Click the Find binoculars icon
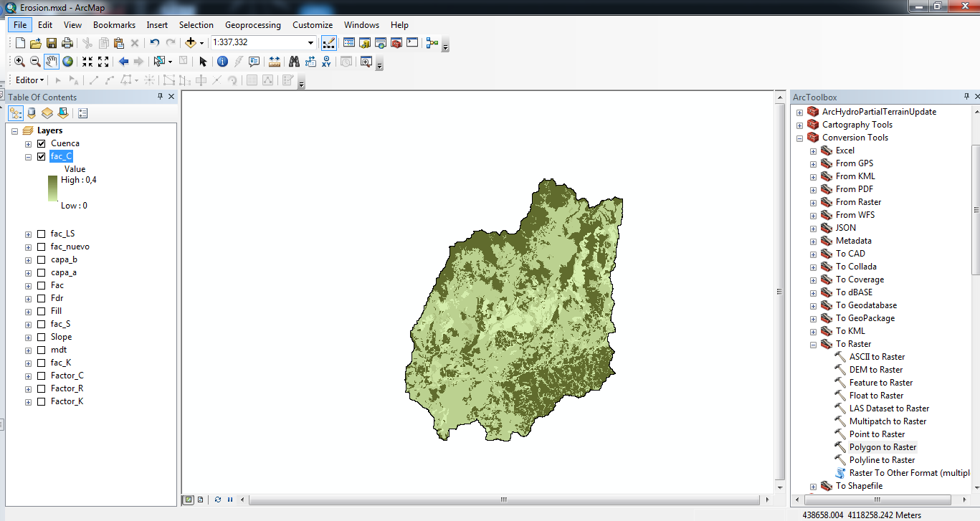 [294, 62]
